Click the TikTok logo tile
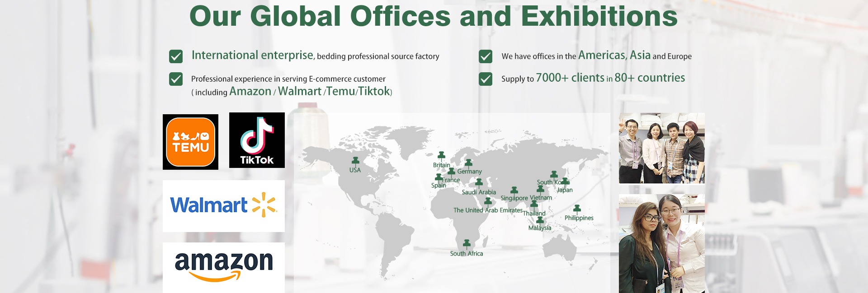 click(x=257, y=140)
